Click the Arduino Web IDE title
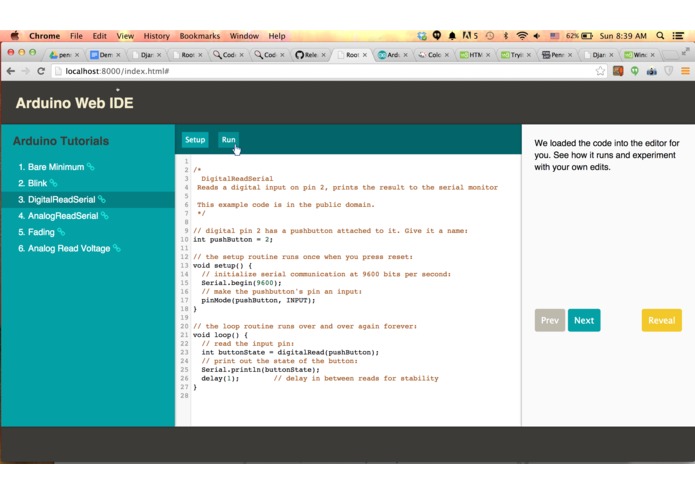Screen dimensions: 695x494 [74, 103]
